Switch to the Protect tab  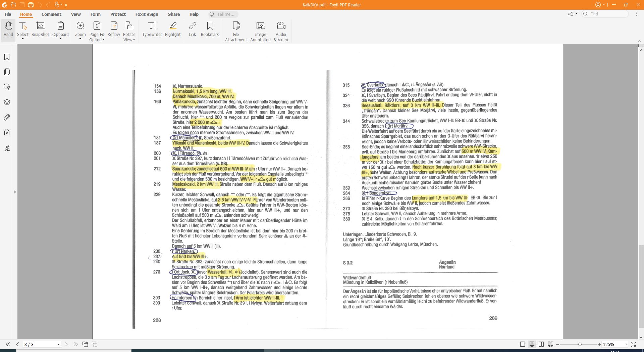pyautogui.click(x=118, y=14)
